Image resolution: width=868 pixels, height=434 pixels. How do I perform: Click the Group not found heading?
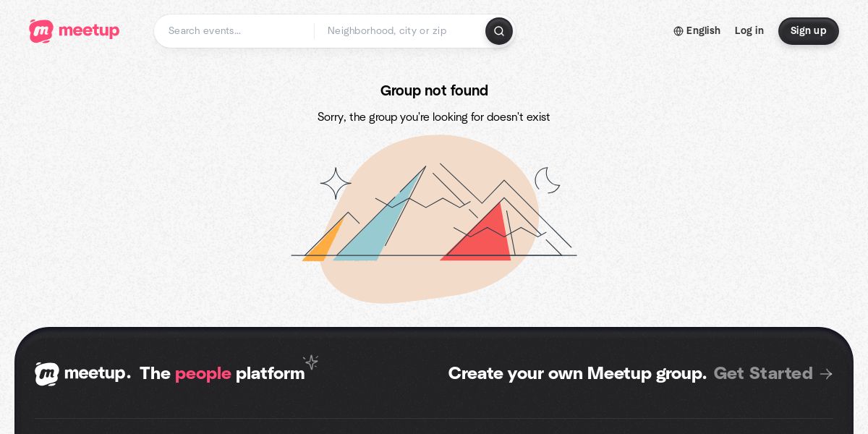click(x=434, y=90)
